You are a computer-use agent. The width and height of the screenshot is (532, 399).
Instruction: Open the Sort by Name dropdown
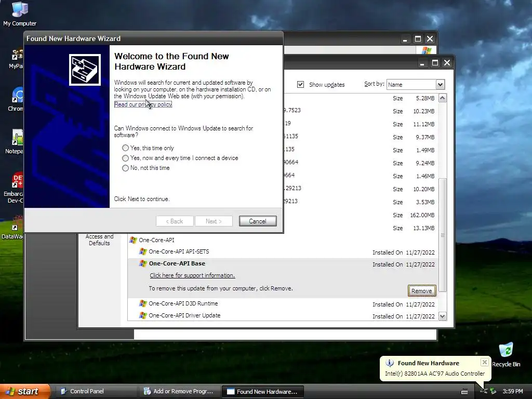440,85
